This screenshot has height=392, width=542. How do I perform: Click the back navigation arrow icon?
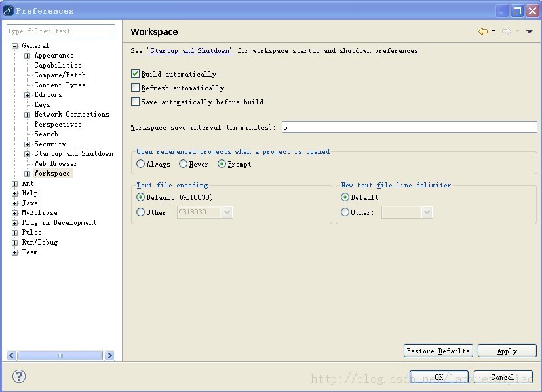(483, 31)
